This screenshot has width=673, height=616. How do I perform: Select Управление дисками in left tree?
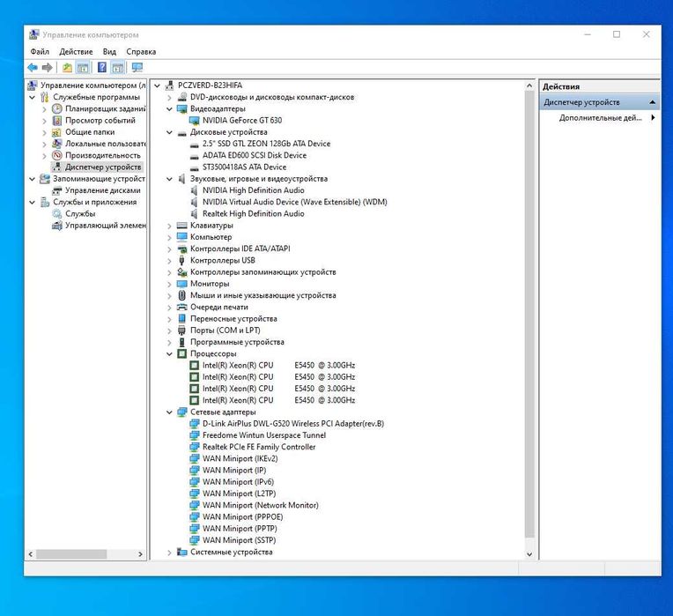point(103,190)
